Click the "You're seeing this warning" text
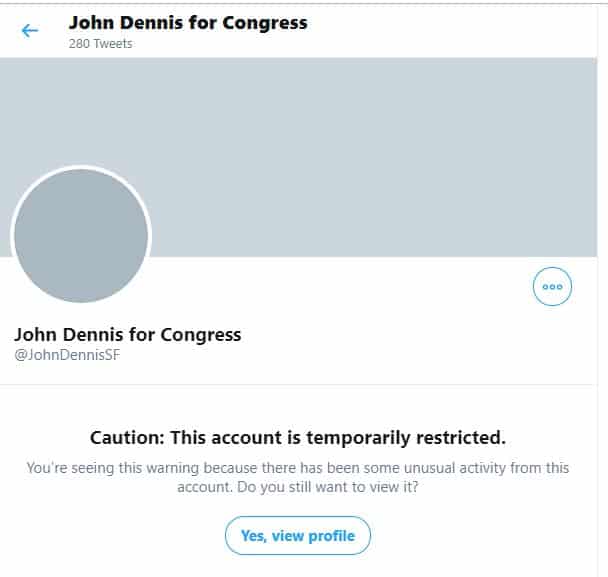 click(x=101, y=468)
